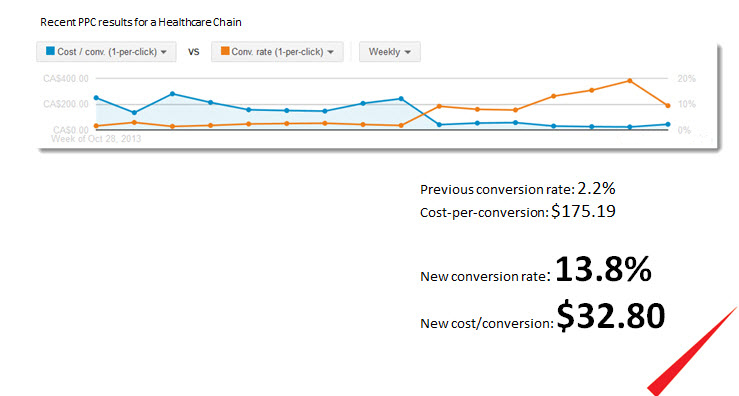Click the last blue data point on chart

668,124
